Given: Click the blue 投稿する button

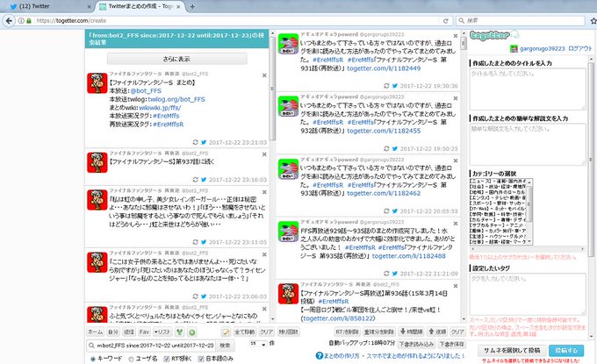Looking at the screenshot, I should click(566, 350).
